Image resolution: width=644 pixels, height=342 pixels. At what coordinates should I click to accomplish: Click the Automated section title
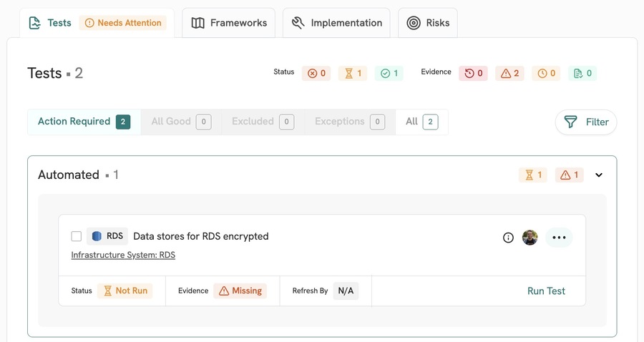coord(69,175)
